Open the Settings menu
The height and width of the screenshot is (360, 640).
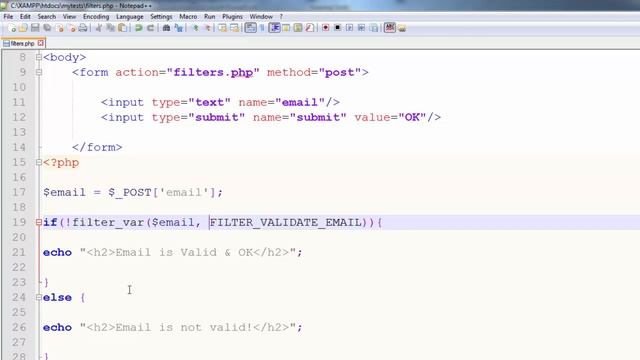pos(161,17)
